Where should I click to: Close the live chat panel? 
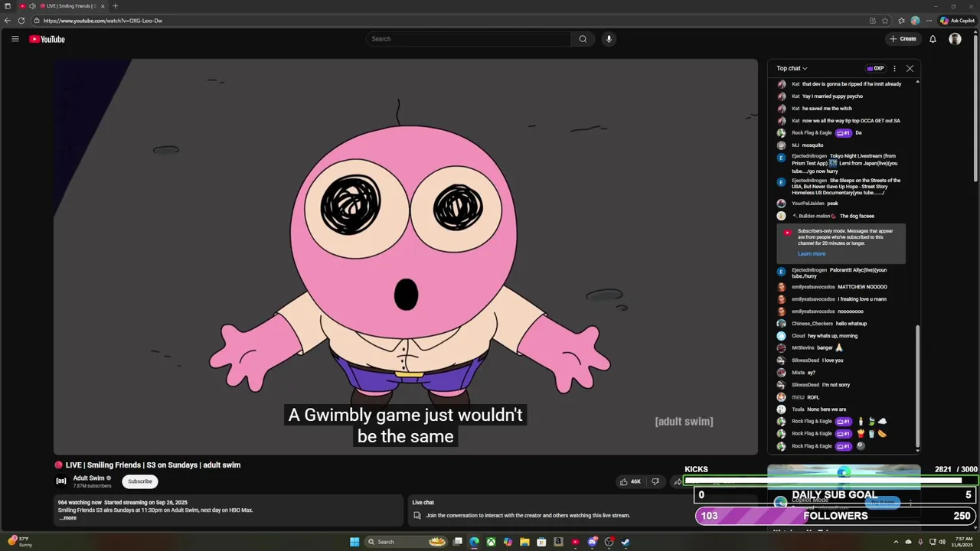(910, 69)
